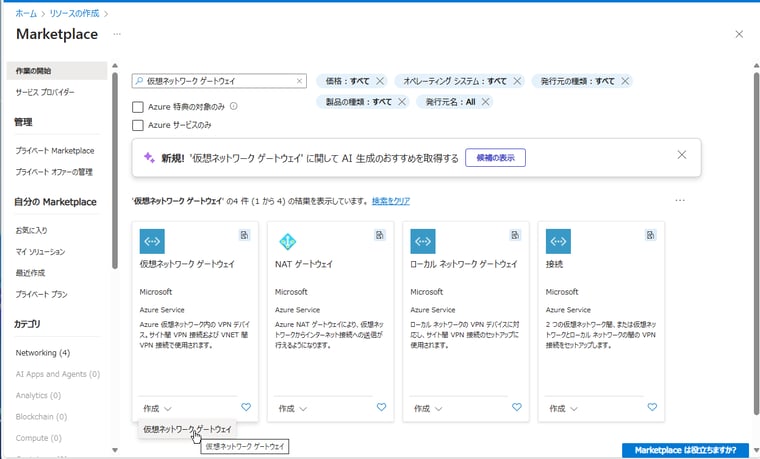Open プライベート オファーの管理 in sidebar
The width and height of the screenshot is (760, 459).
54,172
